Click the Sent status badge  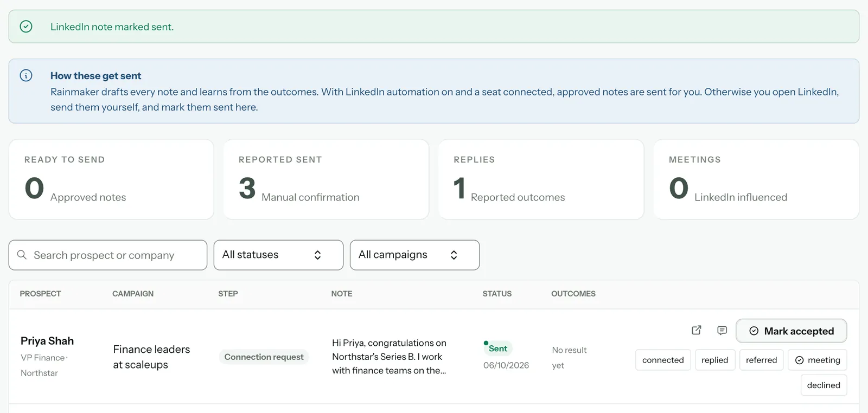pyautogui.click(x=497, y=348)
